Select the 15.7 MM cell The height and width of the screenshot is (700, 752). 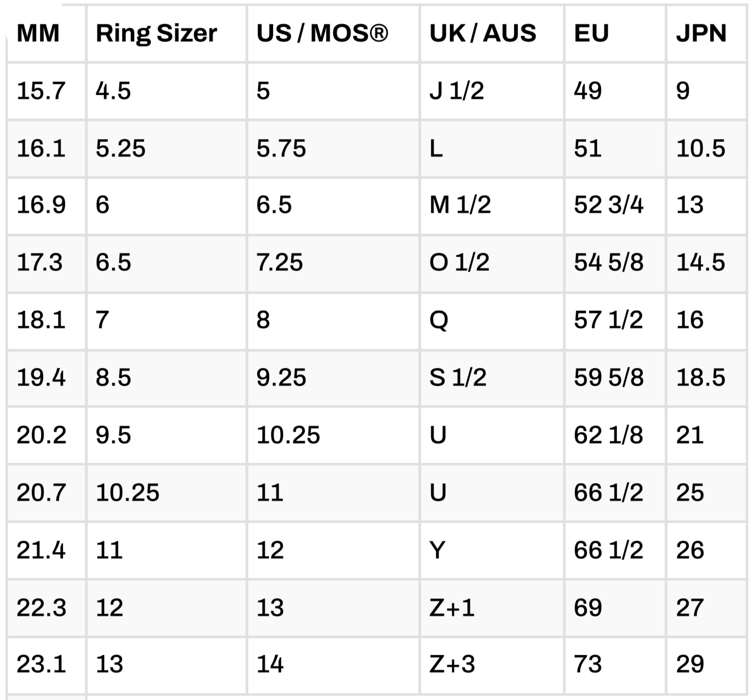click(x=41, y=91)
